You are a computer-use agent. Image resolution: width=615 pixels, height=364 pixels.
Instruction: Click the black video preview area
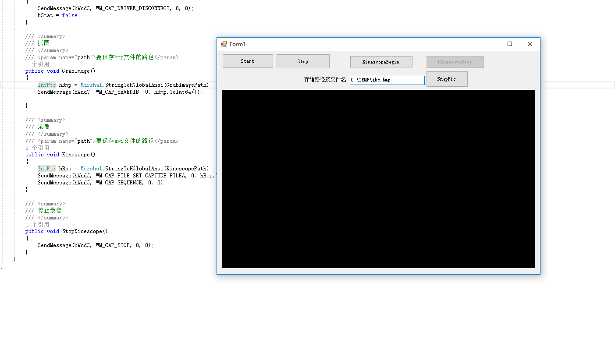pos(378,179)
